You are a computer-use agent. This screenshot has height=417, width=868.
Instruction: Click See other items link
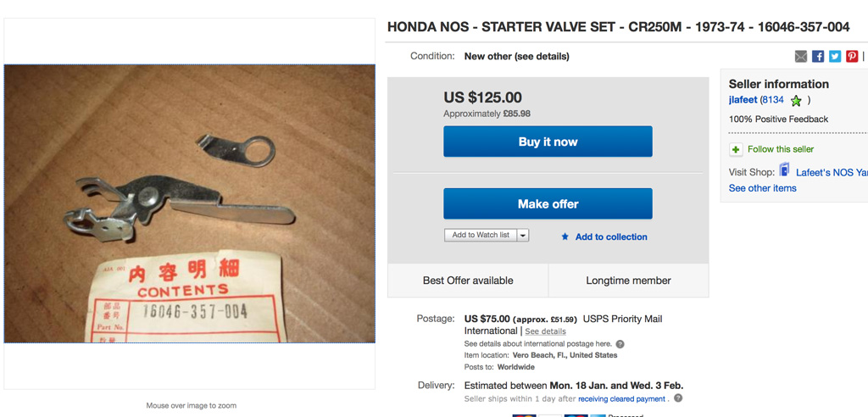tap(762, 188)
